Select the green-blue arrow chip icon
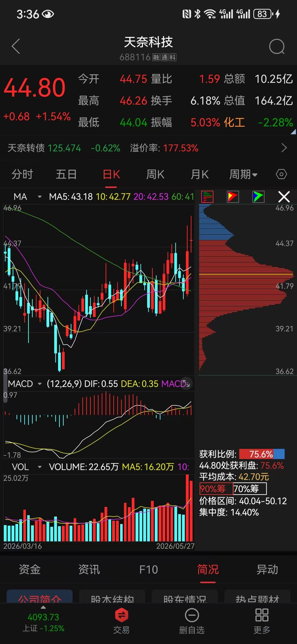 coord(258,197)
